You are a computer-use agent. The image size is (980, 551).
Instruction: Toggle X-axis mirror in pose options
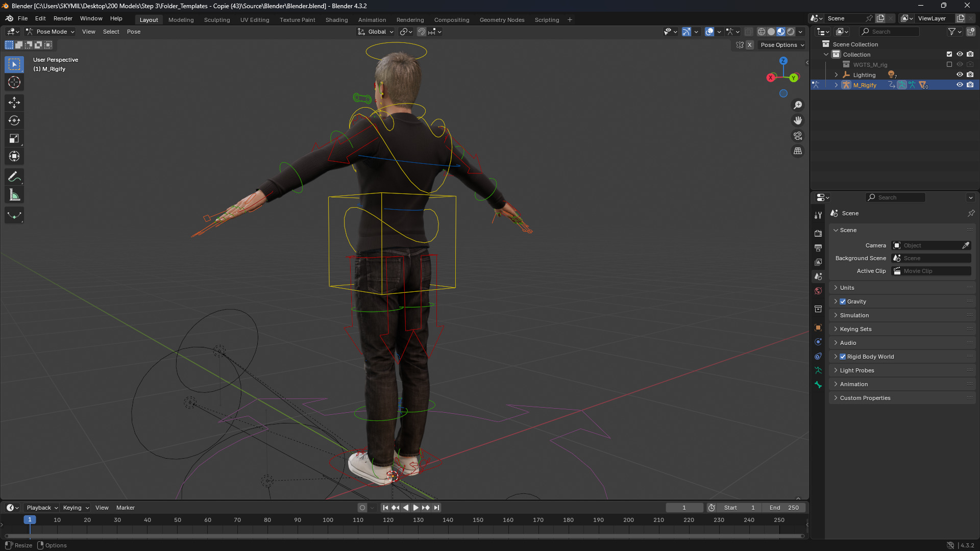coord(749,45)
